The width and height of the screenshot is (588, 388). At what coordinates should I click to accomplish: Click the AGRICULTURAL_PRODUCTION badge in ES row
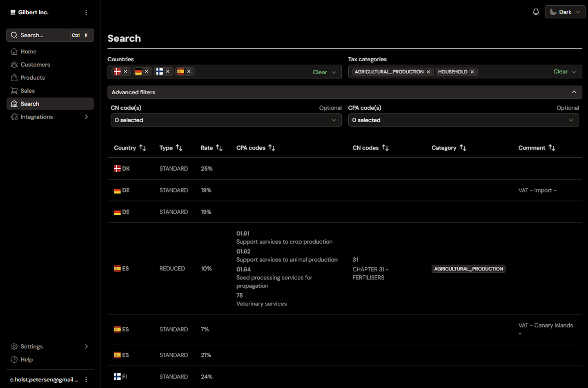coord(468,269)
